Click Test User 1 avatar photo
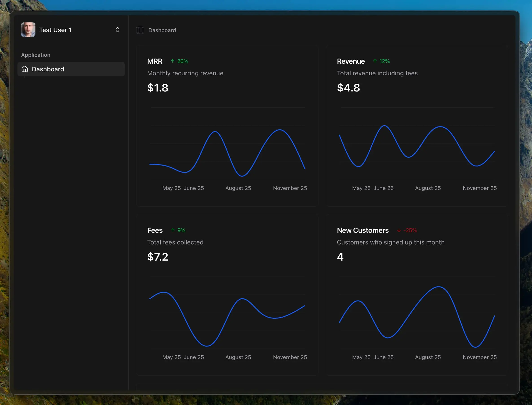Screen dimensions: 532x405 click(28, 30)
